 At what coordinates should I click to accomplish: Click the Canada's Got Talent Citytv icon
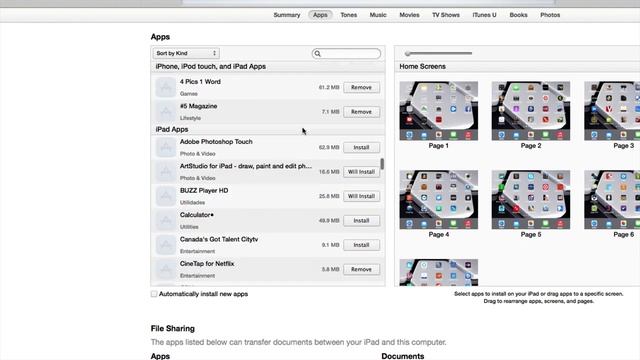pyautogui.click(x=166, y=245)
